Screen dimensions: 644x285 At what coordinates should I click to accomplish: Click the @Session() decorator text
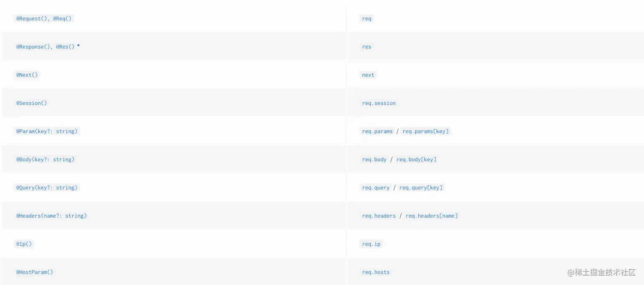pos(32,103)
